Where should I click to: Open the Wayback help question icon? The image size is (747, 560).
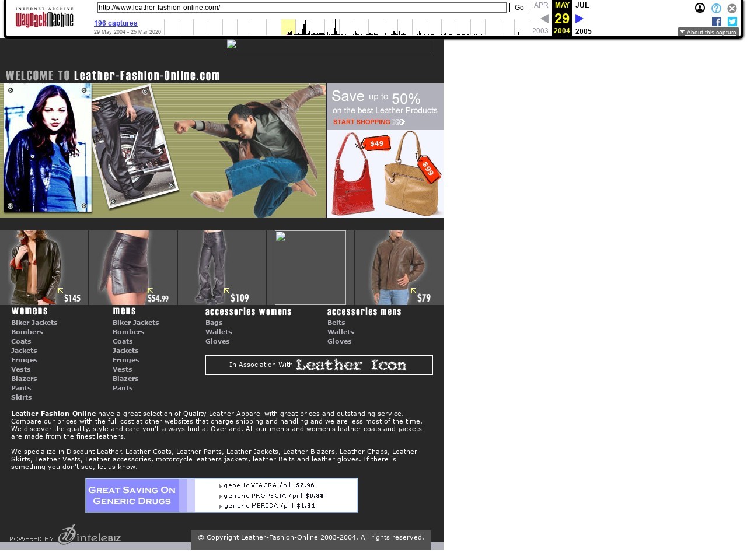click(716, 8)
